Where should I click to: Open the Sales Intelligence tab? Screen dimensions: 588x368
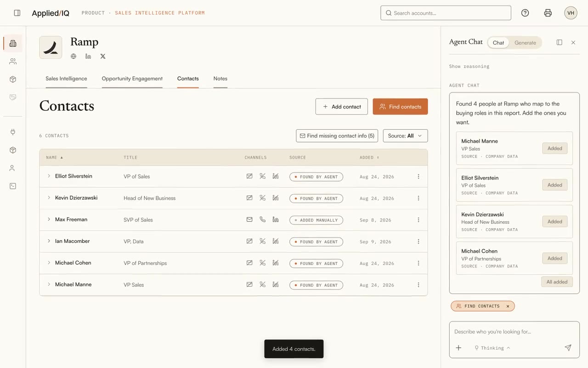tap(66, 79)
